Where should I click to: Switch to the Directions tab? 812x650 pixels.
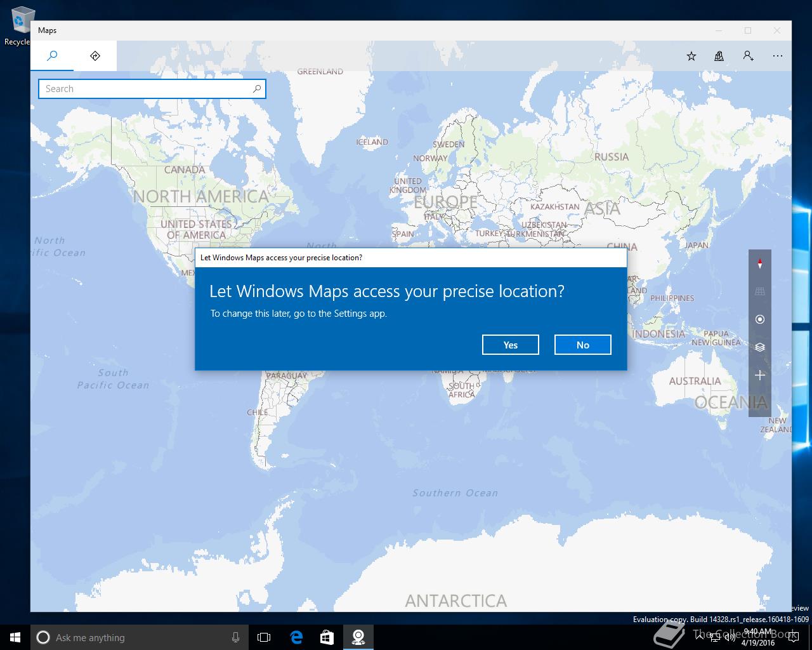pyautogui.click(x=95, y=56)
